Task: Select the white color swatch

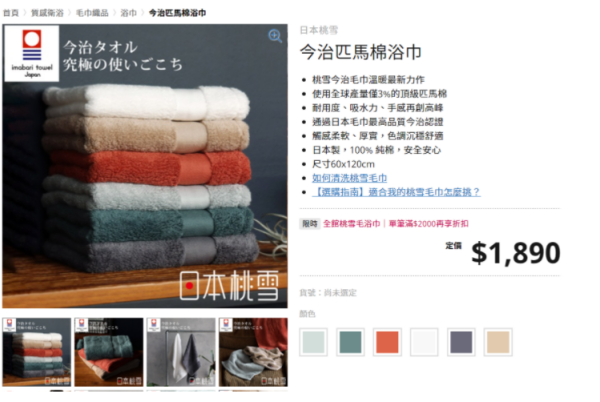Action: click(424, 342)
